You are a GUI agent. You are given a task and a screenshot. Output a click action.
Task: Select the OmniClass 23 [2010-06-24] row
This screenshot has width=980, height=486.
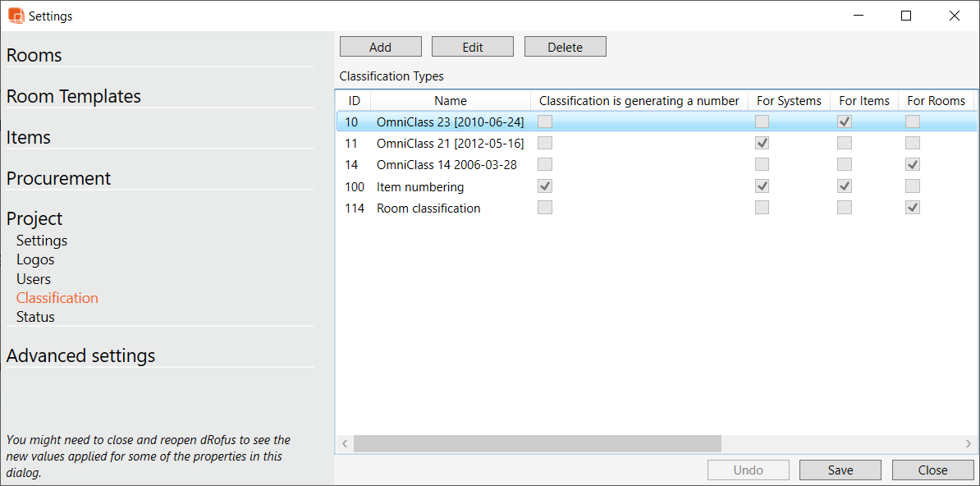tap(656, 121)
